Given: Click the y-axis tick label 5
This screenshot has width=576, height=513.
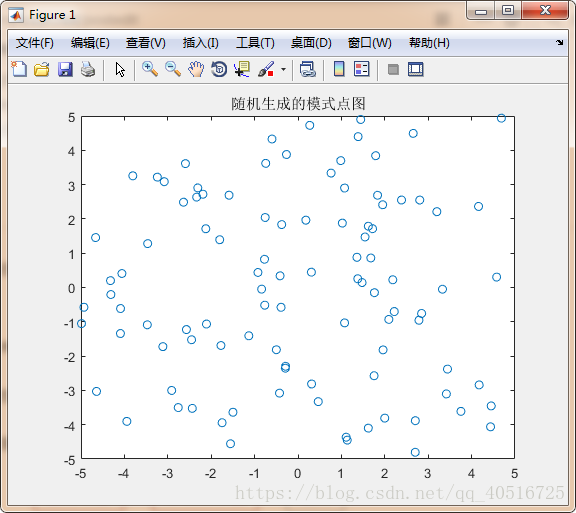Looking at the screenshot, I should coord(71,118).
